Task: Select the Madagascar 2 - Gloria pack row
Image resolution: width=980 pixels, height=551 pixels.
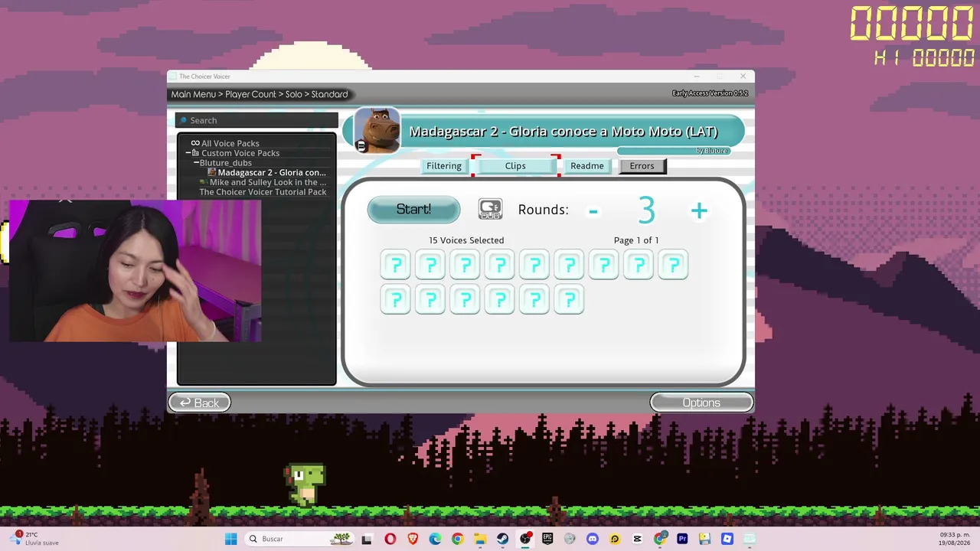Action: 267,173
